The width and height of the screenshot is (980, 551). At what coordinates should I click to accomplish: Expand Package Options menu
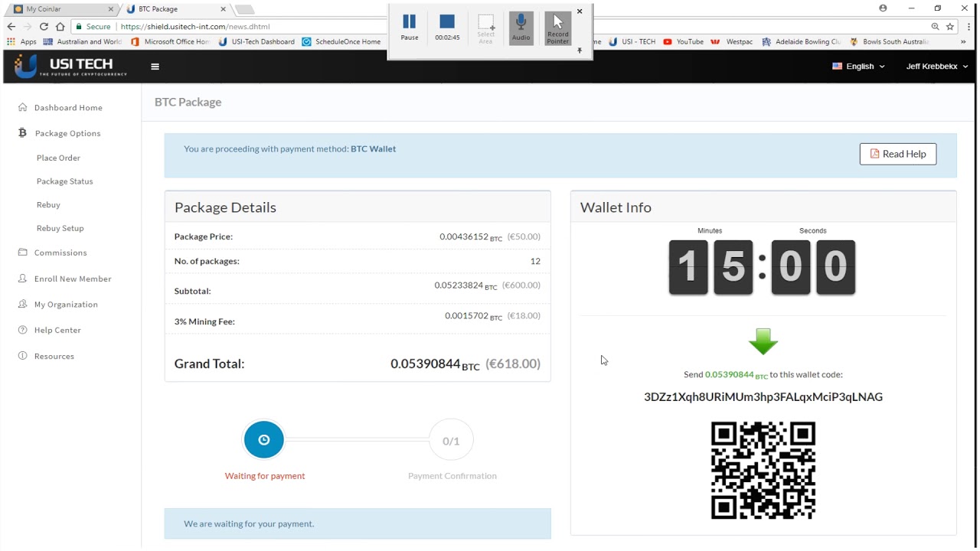67,133
